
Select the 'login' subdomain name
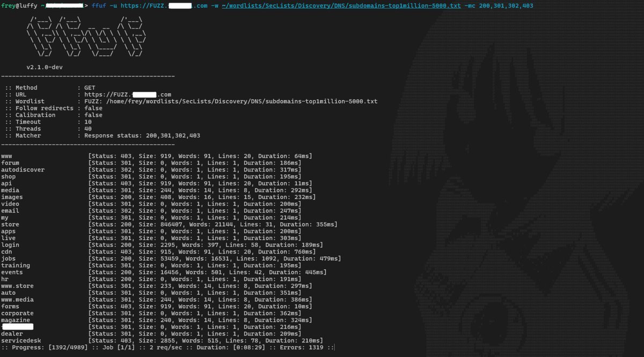(10, 245)
